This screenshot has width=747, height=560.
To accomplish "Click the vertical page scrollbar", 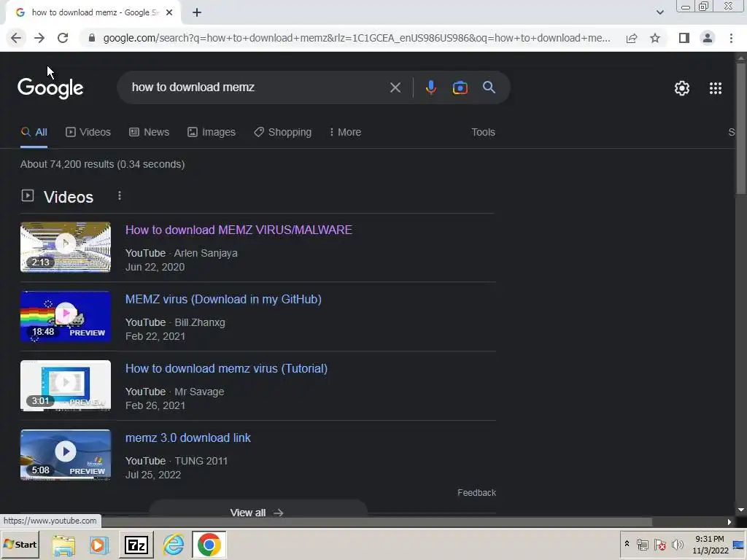I will (741, 128).
